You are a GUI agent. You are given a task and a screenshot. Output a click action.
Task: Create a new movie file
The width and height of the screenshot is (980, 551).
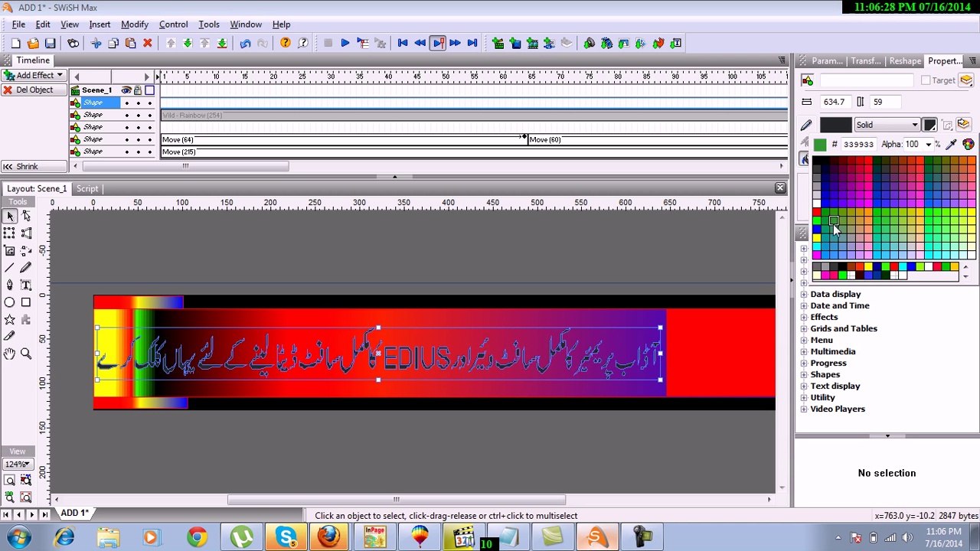tap(15, 44)
